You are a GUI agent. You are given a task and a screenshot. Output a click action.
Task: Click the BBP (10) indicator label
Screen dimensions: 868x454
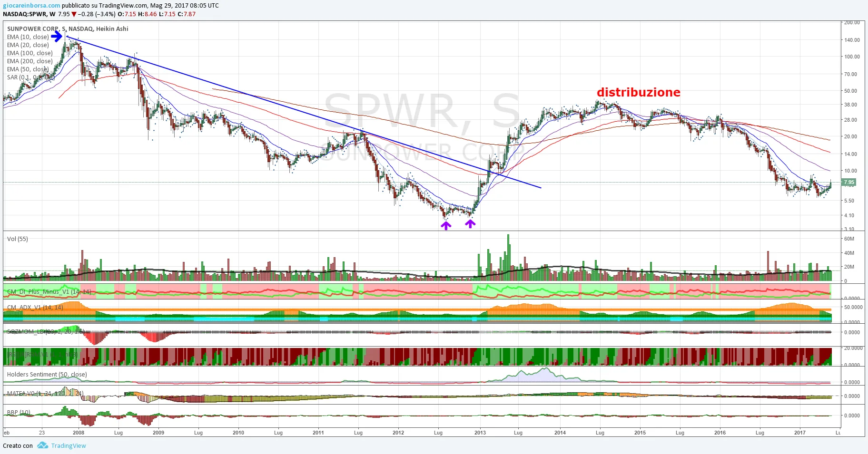click(x=19, y=413)
